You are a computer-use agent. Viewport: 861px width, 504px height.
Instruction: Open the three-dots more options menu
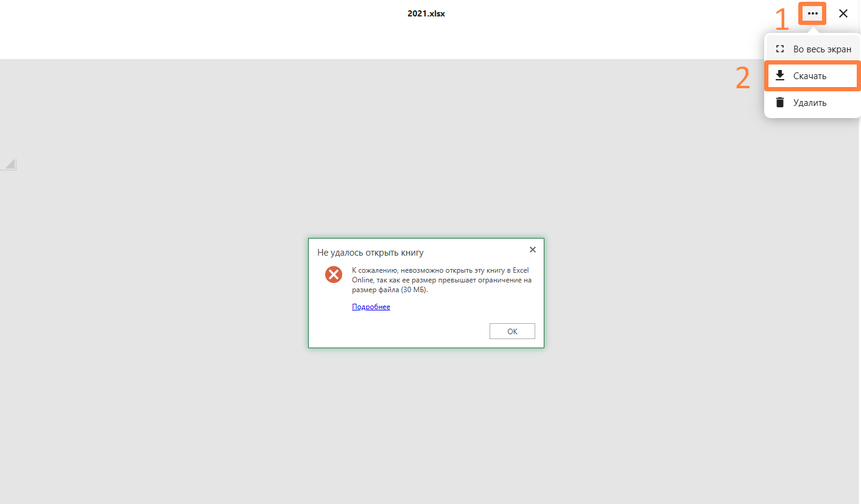[x=812, y=13]
